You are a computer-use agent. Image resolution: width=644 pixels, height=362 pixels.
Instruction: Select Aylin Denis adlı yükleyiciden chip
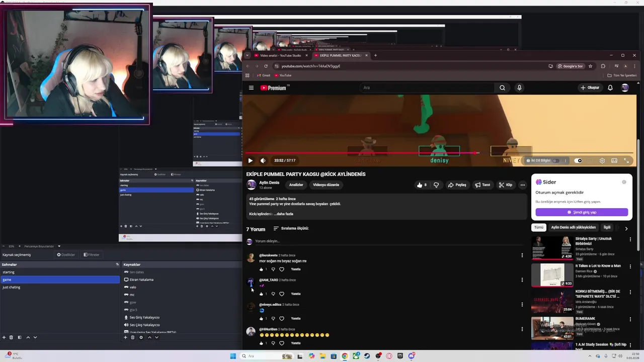573,227
